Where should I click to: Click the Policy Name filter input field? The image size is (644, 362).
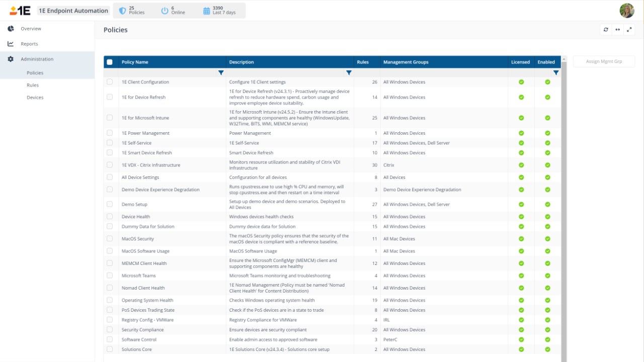point(168,73)
